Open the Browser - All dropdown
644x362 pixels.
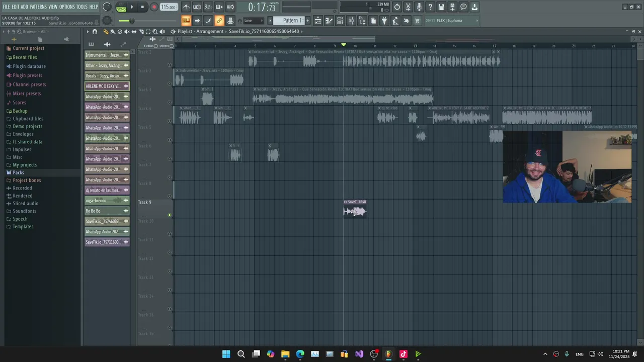tap(34, 31)
